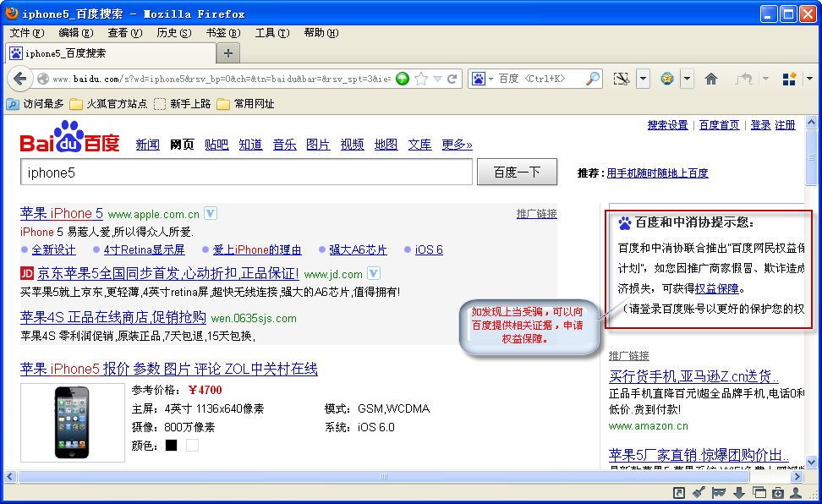This screenshot has height=504, width=822.
Task: Open the 贴吧 link
Action: (x=216, y=145)
